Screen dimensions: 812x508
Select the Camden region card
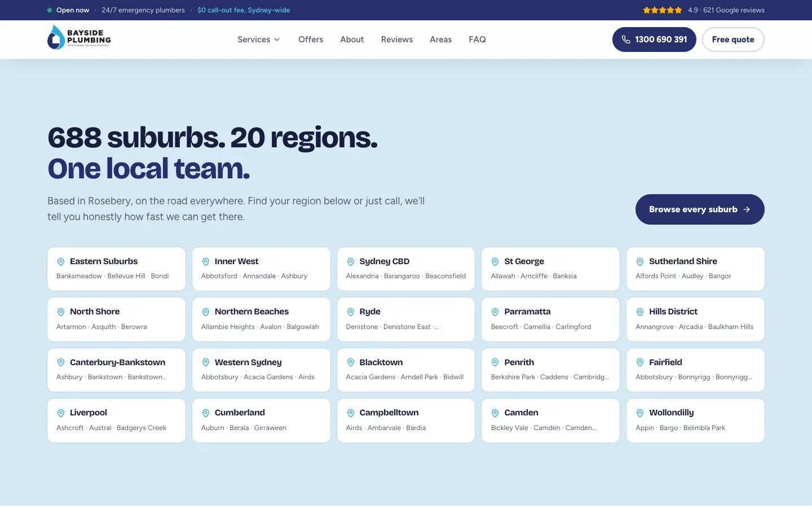coord(550,421)
